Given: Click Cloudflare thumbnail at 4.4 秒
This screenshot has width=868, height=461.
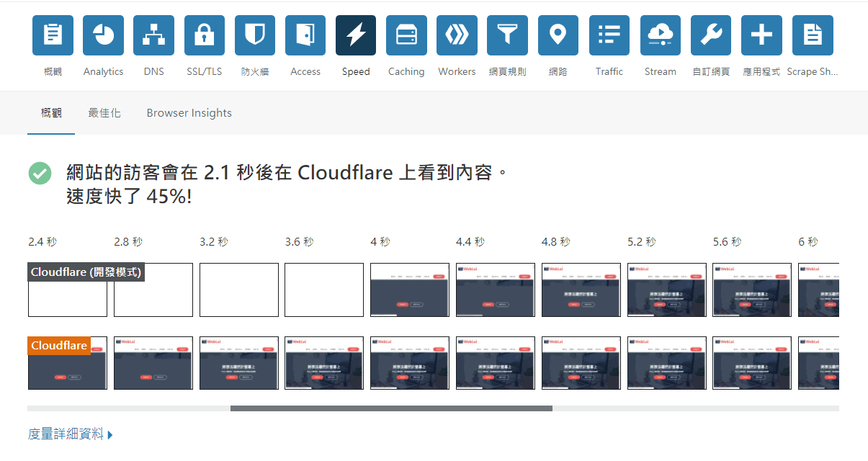Looking at the screenshot, I should pyautogui.click(x=496, y=363).
